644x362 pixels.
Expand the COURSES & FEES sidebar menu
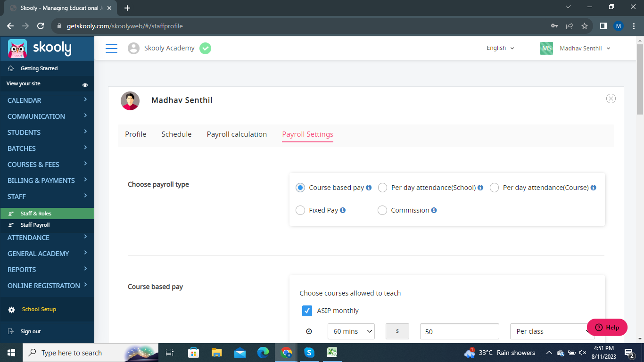coord(47,165)
